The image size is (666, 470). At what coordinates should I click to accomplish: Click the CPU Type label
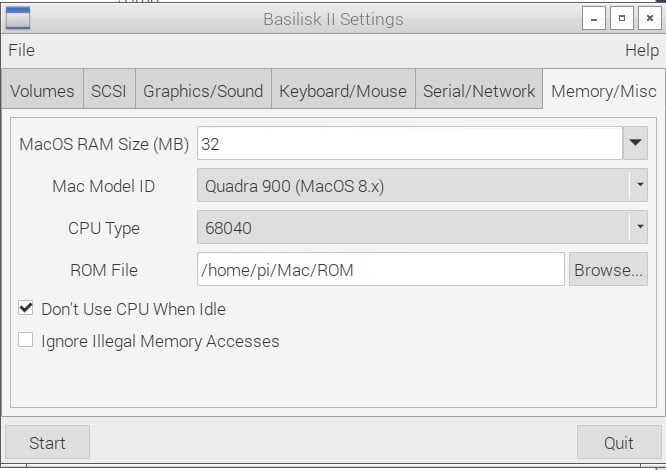coord(104,228)
